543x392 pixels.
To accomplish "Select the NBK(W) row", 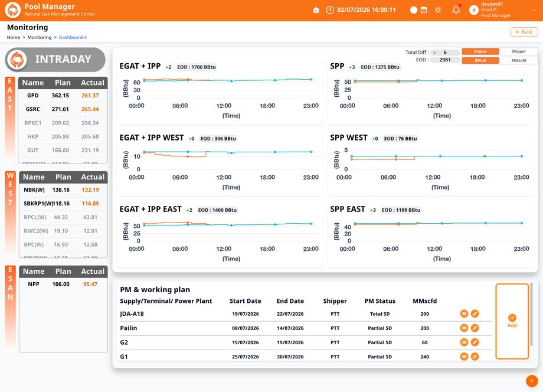I will pyautogui.click(x=63, y=190).
